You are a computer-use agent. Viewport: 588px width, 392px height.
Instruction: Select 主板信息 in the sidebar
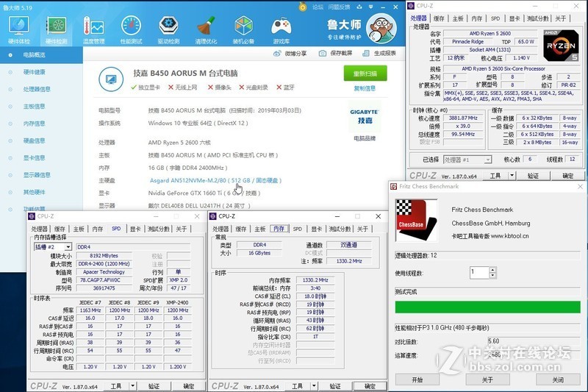coord(34,107)
